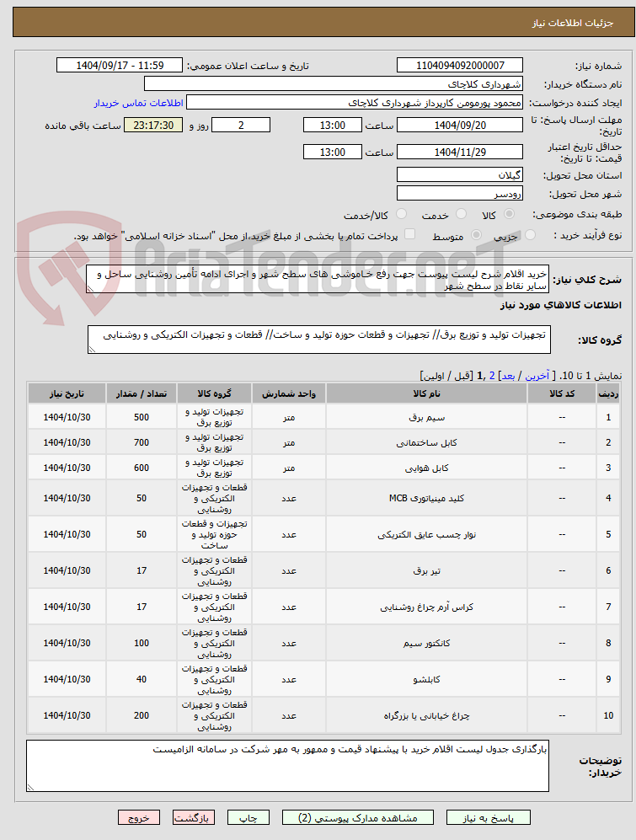Click the کلید مینیاتوری MCB item name
The width and height of the screenshot is (636, 840).
pyautogui.click(x=426, y=498)
